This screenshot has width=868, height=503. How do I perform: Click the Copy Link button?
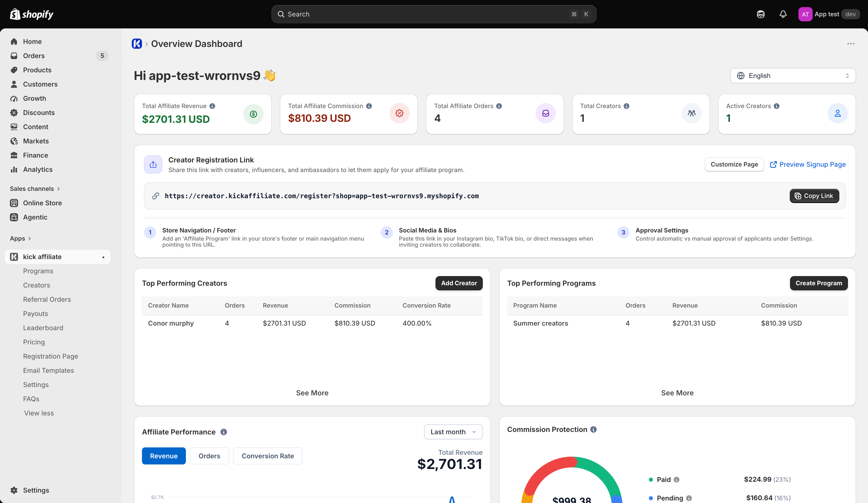(814, 196)
